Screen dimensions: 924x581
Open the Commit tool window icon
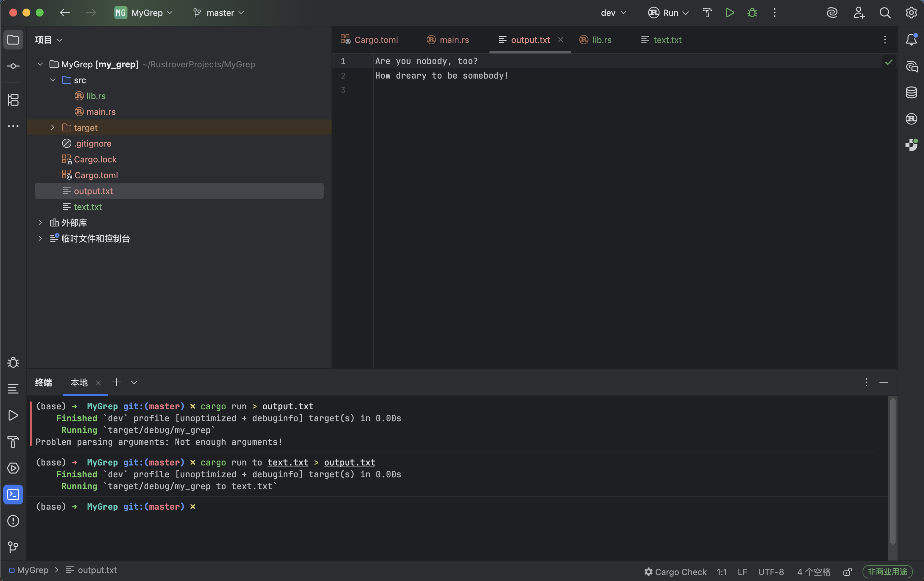point(13,66)
